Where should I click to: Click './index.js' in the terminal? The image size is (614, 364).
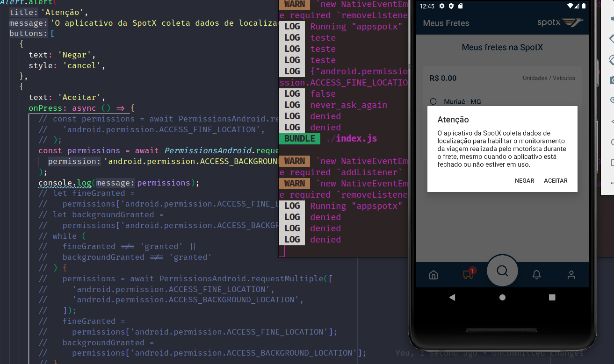tap(351, 138)
